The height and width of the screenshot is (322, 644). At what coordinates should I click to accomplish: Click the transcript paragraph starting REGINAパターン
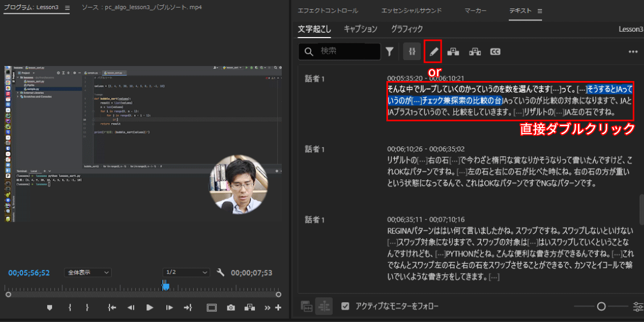pyautogui.click(x=510, y=254)
